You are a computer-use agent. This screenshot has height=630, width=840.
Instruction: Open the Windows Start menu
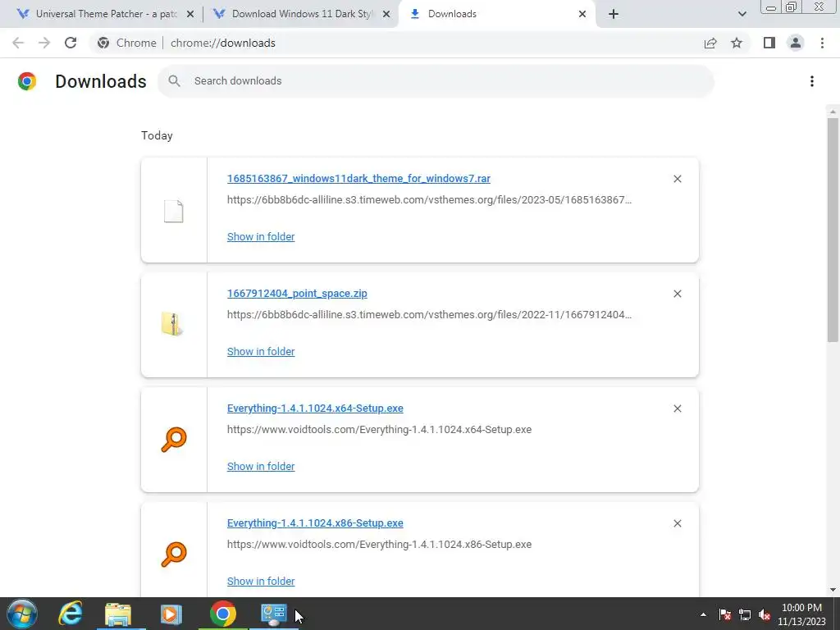(22, 614)
